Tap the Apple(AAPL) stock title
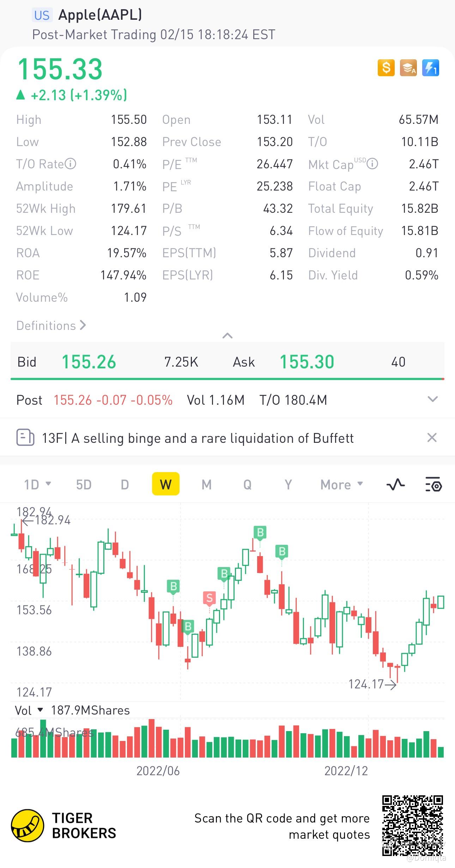The height and width of the screenshot is (868, 455). (100, 15)
